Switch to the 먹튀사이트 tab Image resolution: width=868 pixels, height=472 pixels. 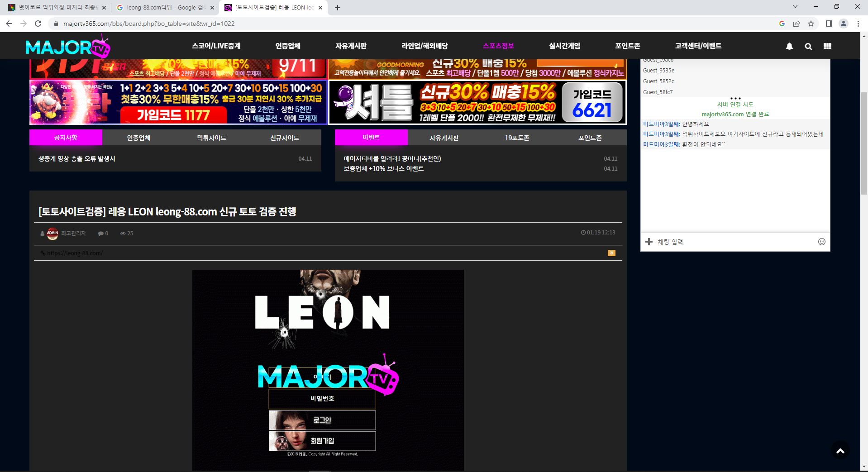211,138
